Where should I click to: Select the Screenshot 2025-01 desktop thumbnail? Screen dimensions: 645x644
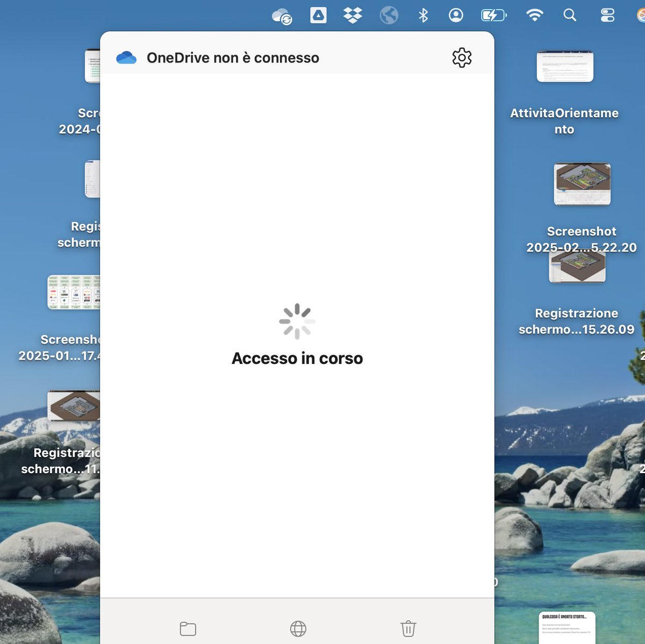coord(74,292)
